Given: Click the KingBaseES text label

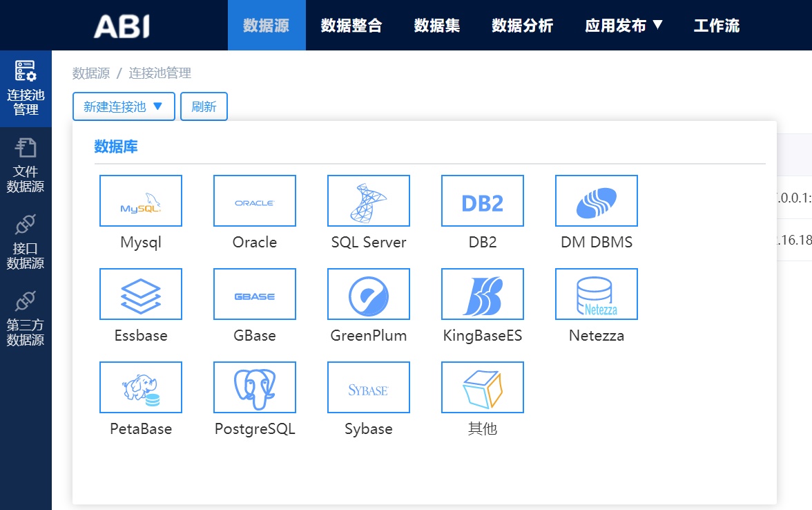Looking at the screenshot, I should pyautogui.click(x=483, y=335).
